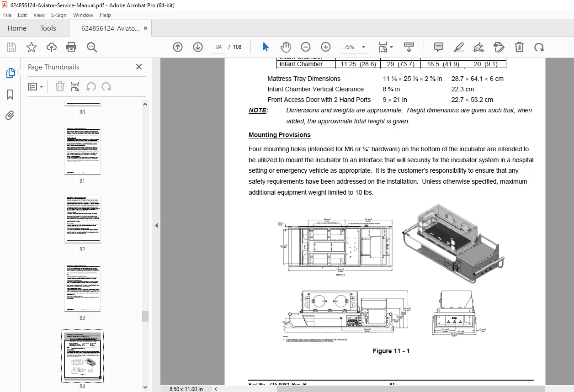Rotate thumbnail pages clockwise

coord(106,86)
